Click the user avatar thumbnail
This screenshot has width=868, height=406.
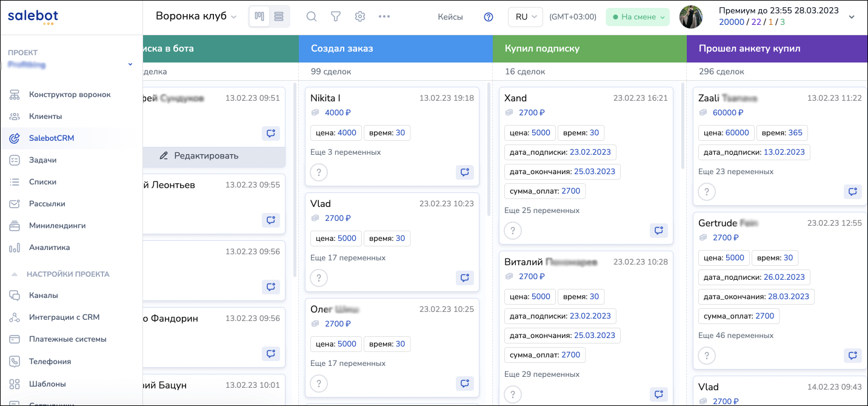coord(691,17)
